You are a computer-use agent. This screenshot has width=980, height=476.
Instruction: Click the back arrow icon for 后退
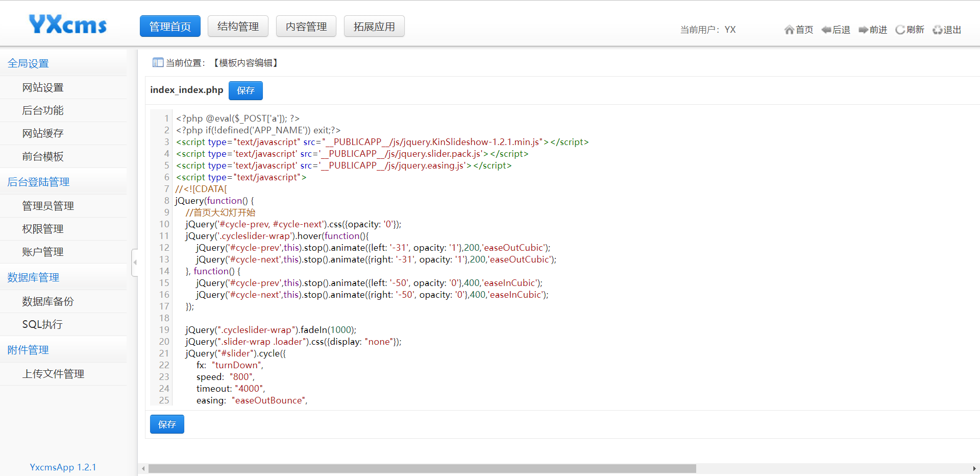click(x=826, y=30)
